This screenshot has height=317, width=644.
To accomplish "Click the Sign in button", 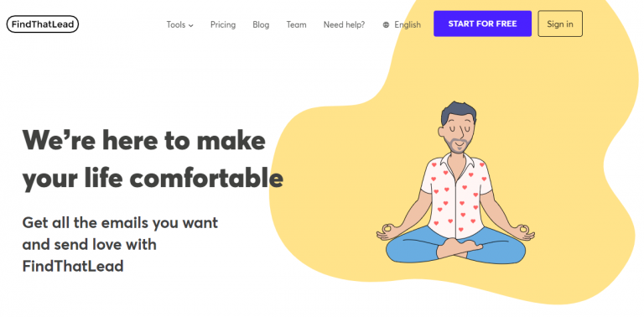I will [x=560, y=23].
